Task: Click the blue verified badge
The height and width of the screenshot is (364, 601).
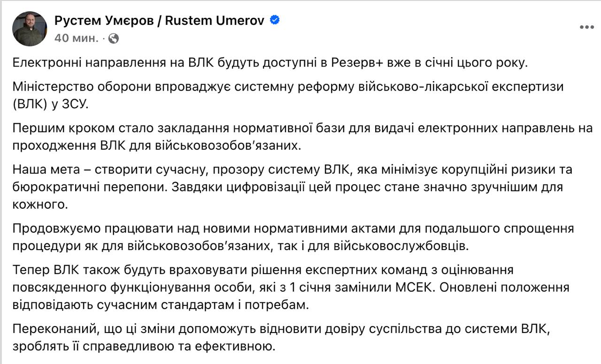Action: tap(275, 20)
